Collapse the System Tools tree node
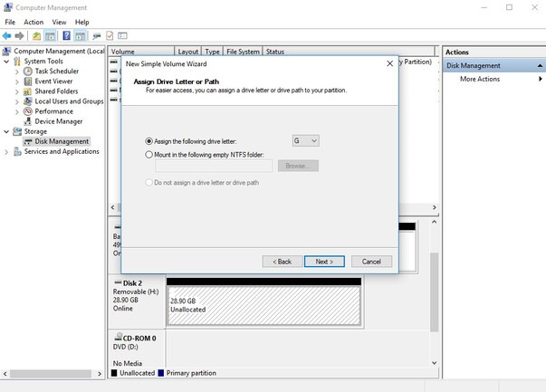 coord(6,62)
